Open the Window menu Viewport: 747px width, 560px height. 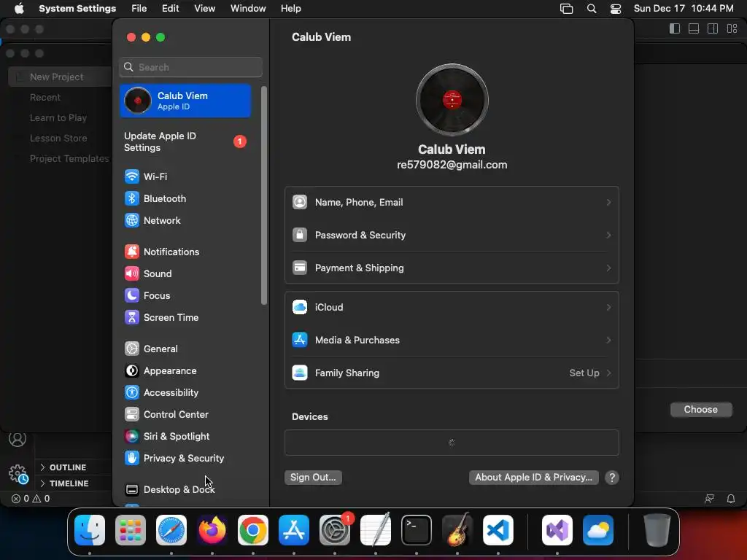(248, 9)
